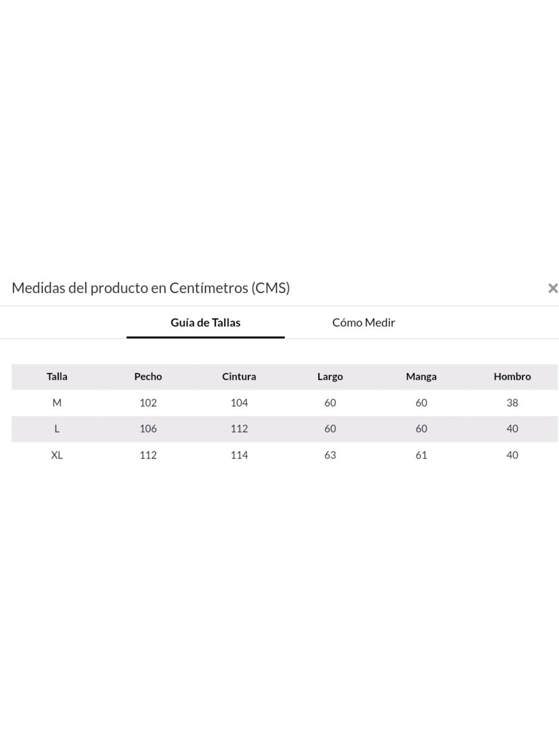Click Cintura value 114 for size XL
559x756 pixels.
(239, 455)
